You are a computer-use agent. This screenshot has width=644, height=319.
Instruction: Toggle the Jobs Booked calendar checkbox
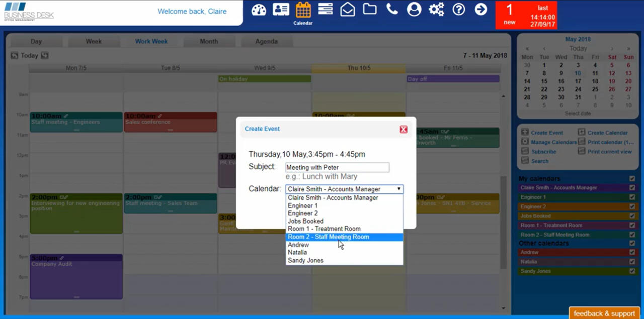tap(632, 216)
